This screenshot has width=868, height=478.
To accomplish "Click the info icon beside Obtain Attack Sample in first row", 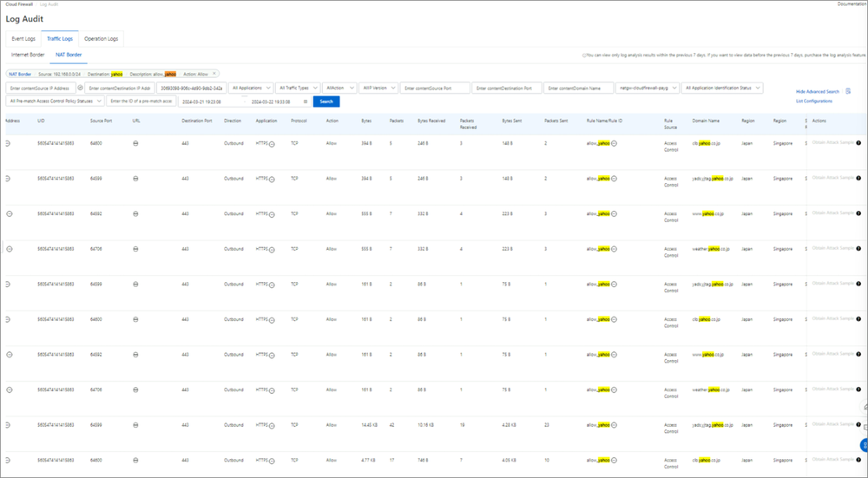I will pos(858,142).
